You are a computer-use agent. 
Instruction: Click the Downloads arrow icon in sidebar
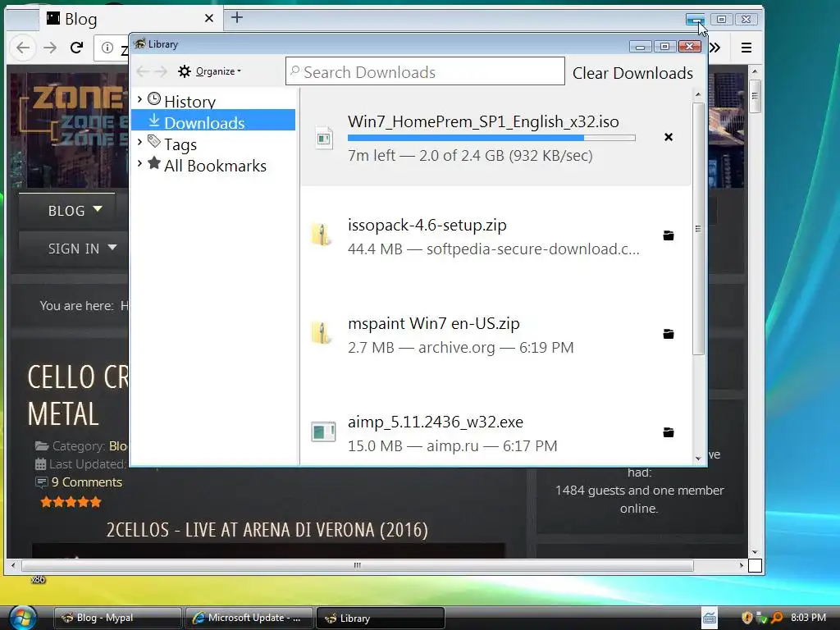tap(154, 120)
